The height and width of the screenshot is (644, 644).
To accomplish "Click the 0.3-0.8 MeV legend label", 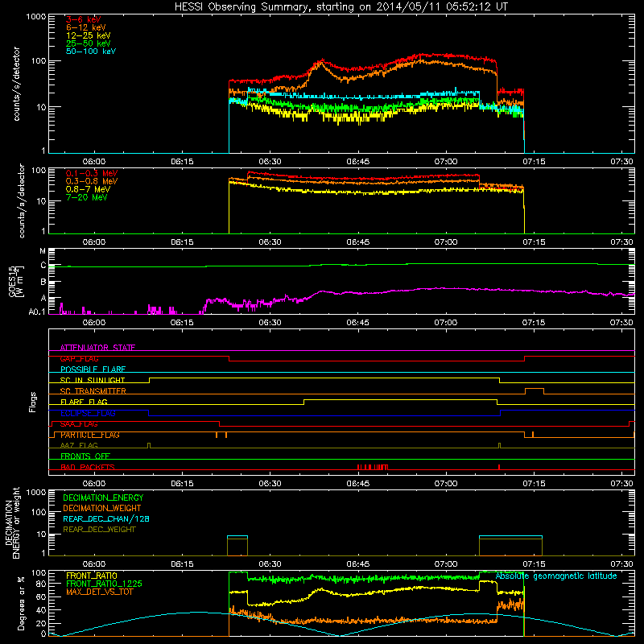I will click(x=92, y=181).
